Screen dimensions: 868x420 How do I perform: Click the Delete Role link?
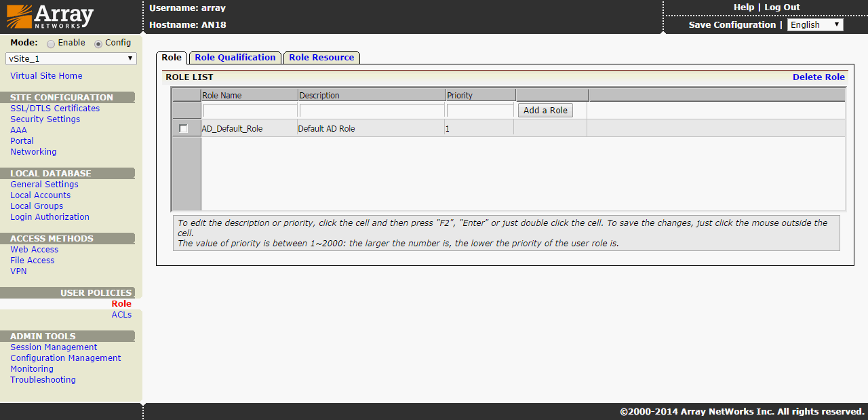(818, 77)
